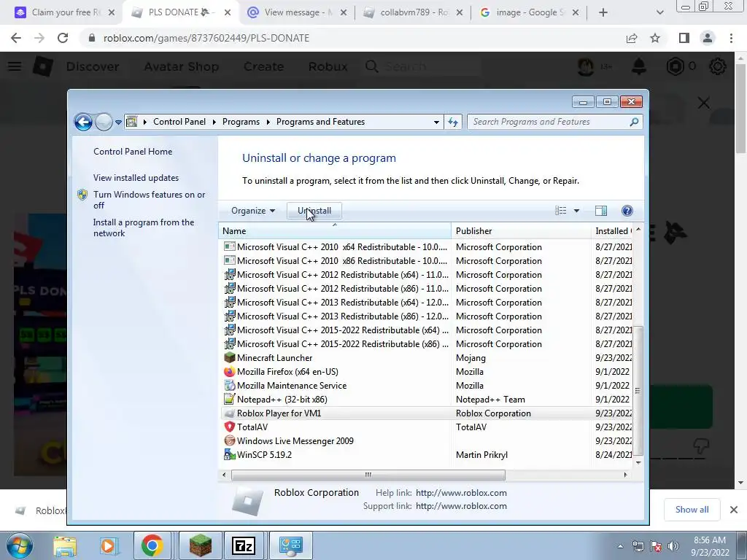
Task: Select Microsoft Visual C++ 2013 Redistributable (x64)
Action: (343, 303)
